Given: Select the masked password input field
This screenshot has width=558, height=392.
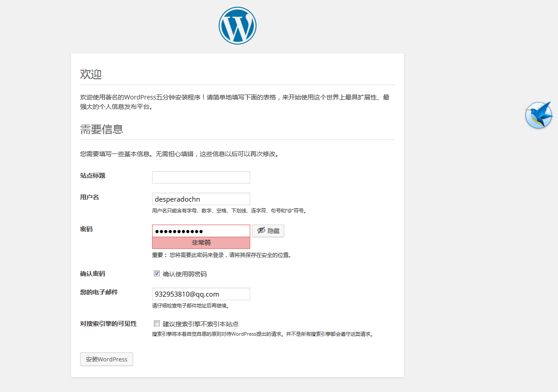Looking at the screenshot, I should 201,231.
